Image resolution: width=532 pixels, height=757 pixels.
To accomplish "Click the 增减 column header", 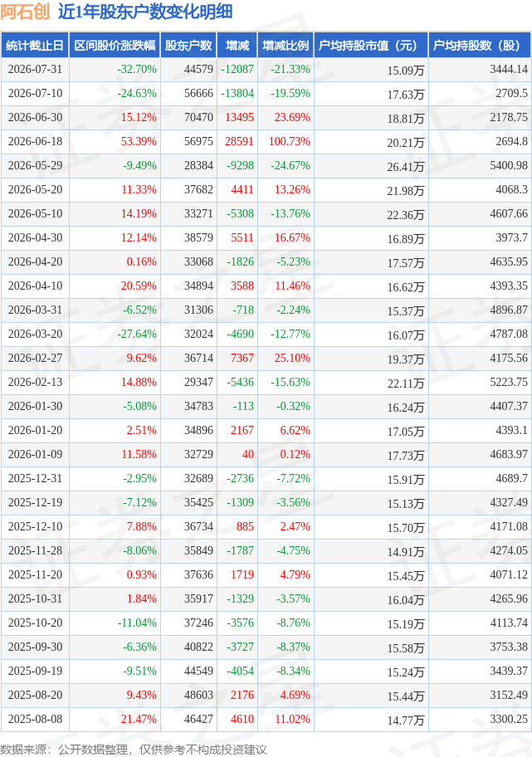I will click(237, 46).
